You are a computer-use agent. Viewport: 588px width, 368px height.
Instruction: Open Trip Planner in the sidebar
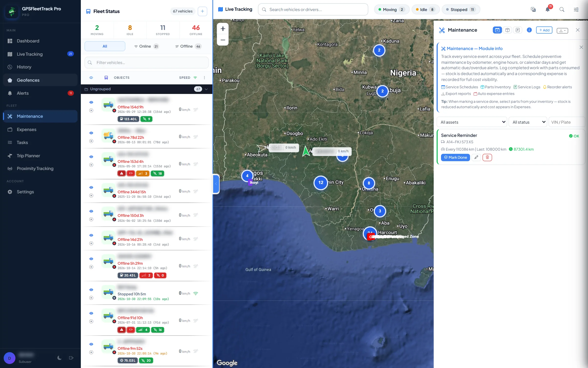pos(40,156)
